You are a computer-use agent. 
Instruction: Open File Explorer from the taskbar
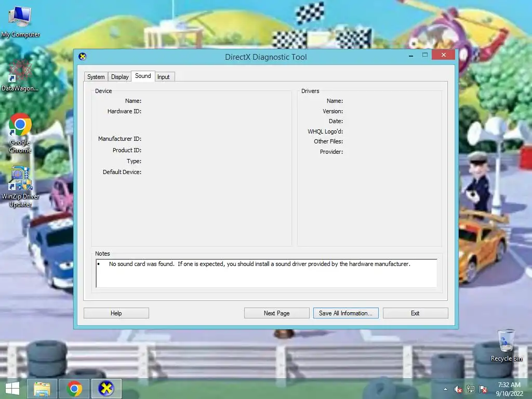pos(42,389)
